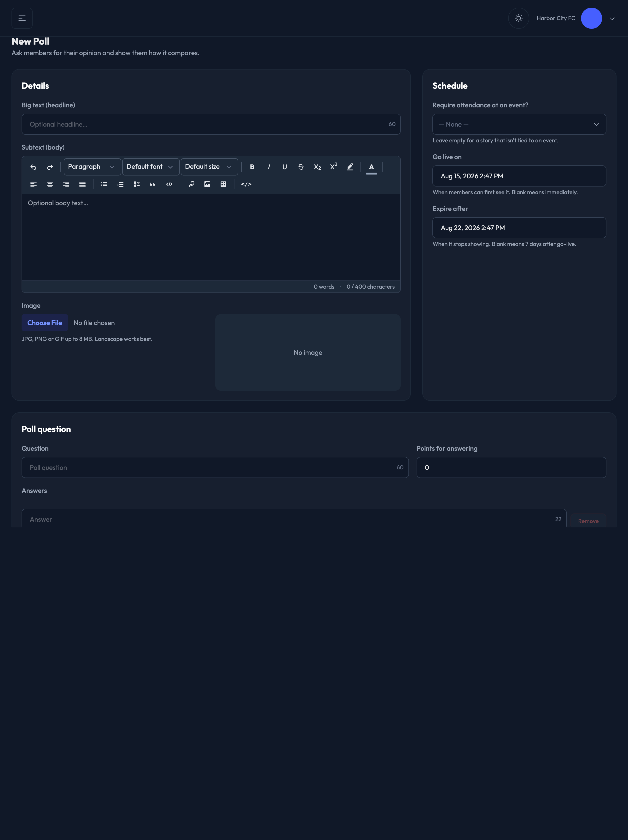The height and width of the screenshot is (840, 628).
Task: Click the 'No file chosen' text
Action: (x=94, y=323)
